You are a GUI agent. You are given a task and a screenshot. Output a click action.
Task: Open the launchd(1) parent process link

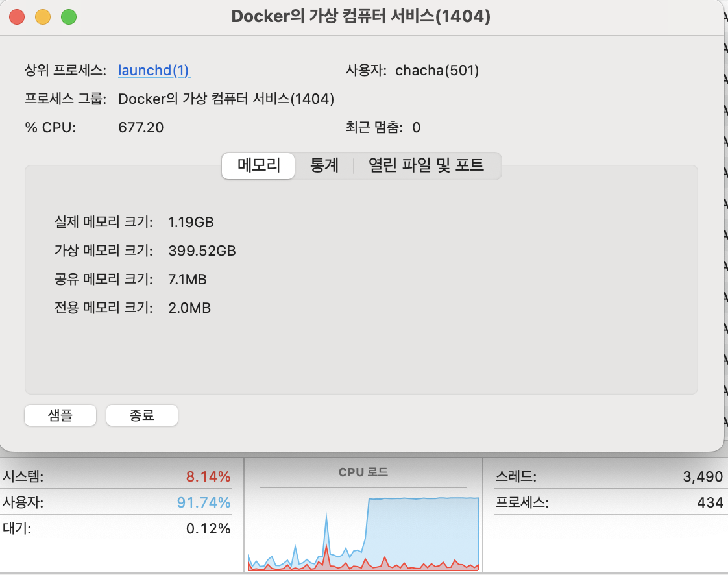coord(154,71)
